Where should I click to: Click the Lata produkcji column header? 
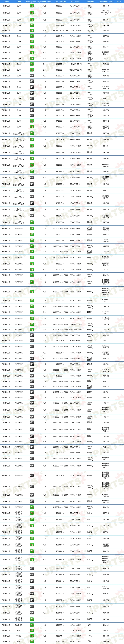pos(60,2)
